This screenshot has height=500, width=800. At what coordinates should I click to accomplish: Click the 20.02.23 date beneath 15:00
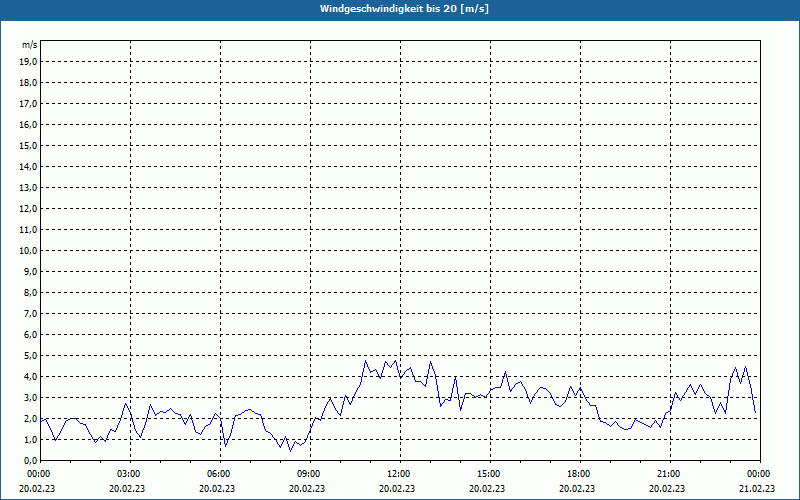pos(487,488)
